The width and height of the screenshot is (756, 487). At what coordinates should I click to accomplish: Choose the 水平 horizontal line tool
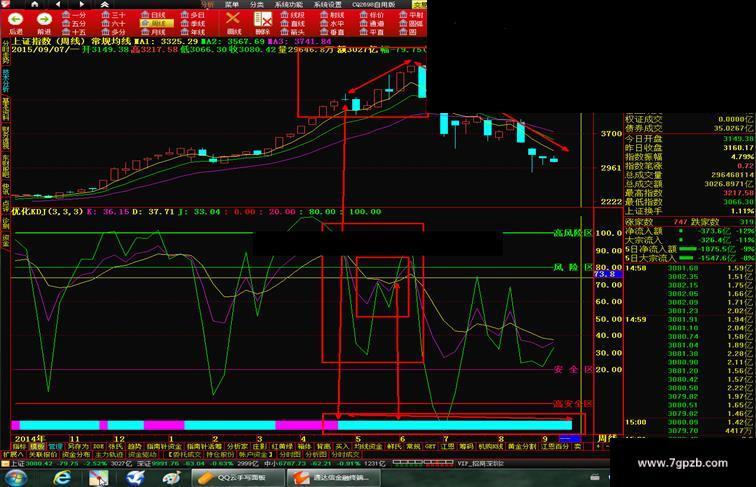(x=332, y=24)
